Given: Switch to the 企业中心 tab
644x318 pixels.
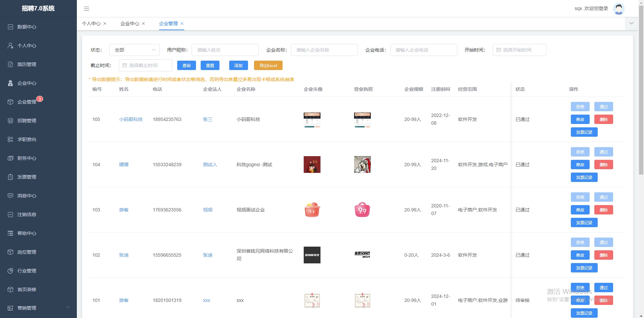Looking at the screenshot, I should (x=131, y=23).
